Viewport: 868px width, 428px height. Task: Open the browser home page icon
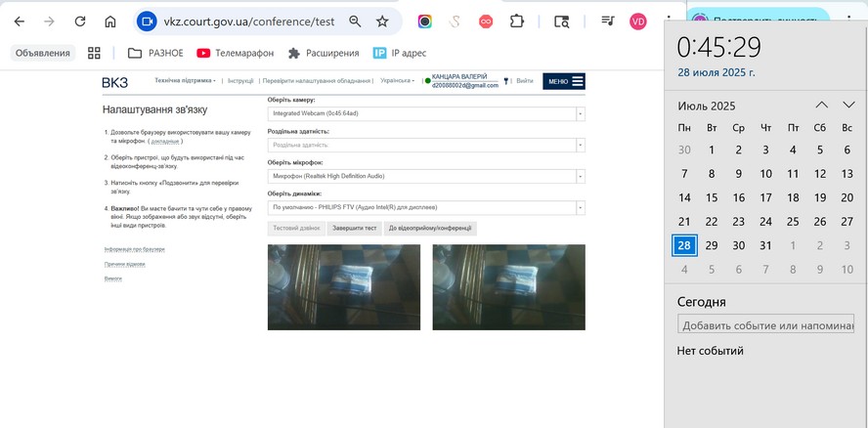click(x=110, y=21)
